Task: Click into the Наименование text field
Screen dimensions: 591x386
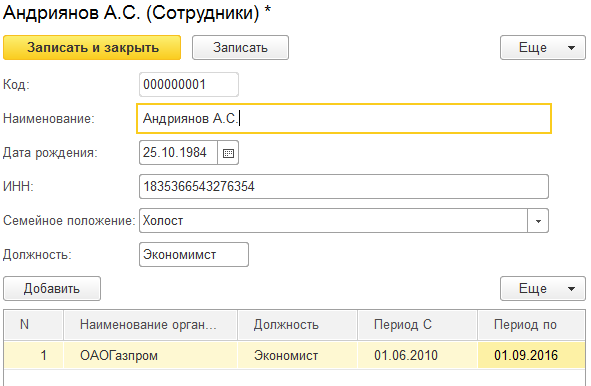Action: click(344, 119)
